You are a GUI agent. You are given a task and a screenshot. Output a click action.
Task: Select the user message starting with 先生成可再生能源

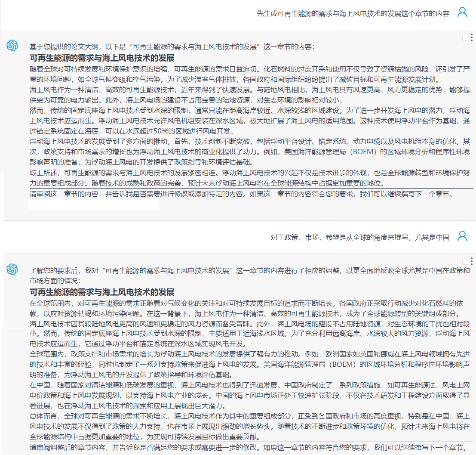coord(353,14)
